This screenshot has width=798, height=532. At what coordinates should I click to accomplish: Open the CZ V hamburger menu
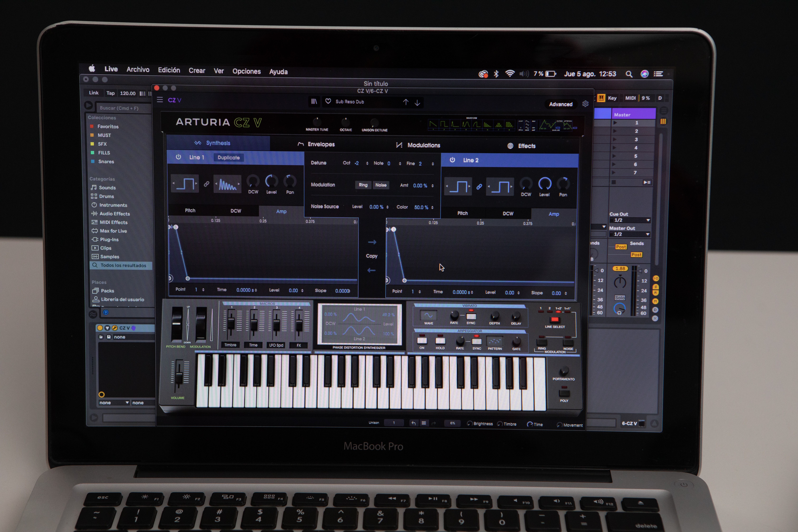(x=160, y=100)
